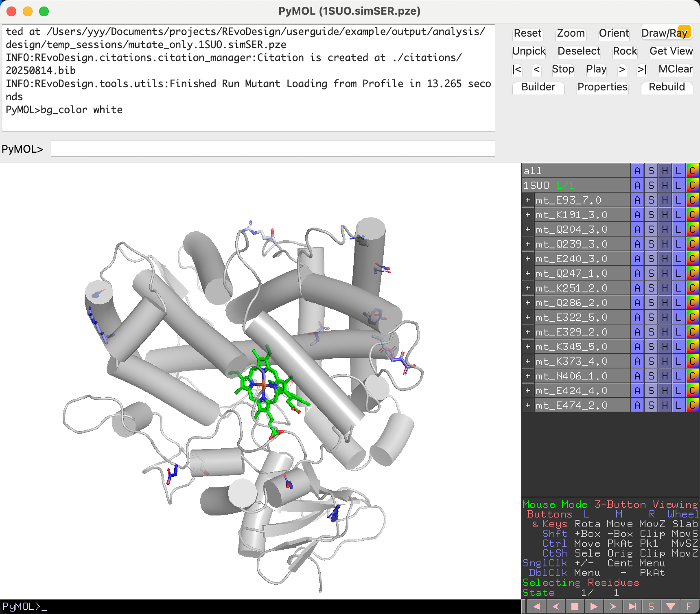Image resolution: width=700 pixels, height=614 pixels.
Task: Expand group mt_E322_5.0 with plus
Action: coord(528,317)
